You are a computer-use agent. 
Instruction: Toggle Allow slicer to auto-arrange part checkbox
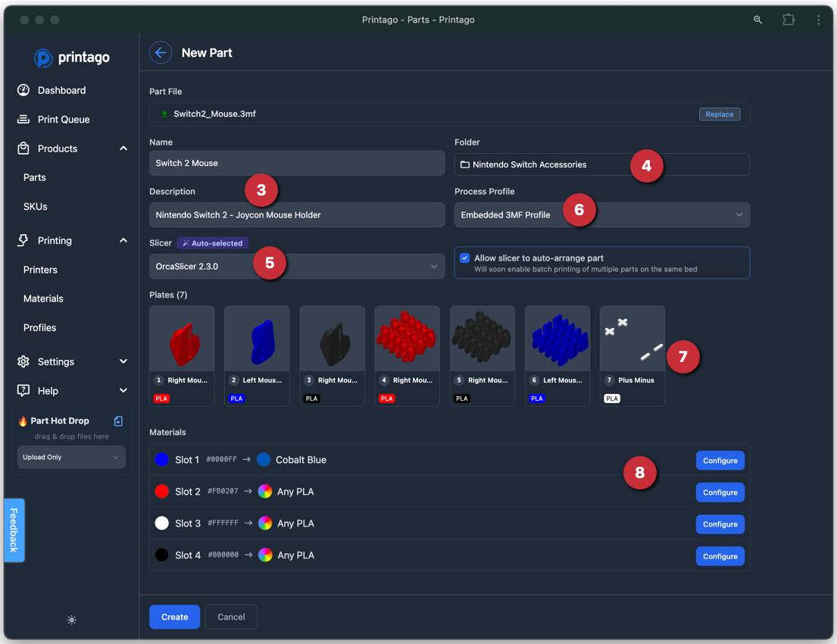[465, 258]
